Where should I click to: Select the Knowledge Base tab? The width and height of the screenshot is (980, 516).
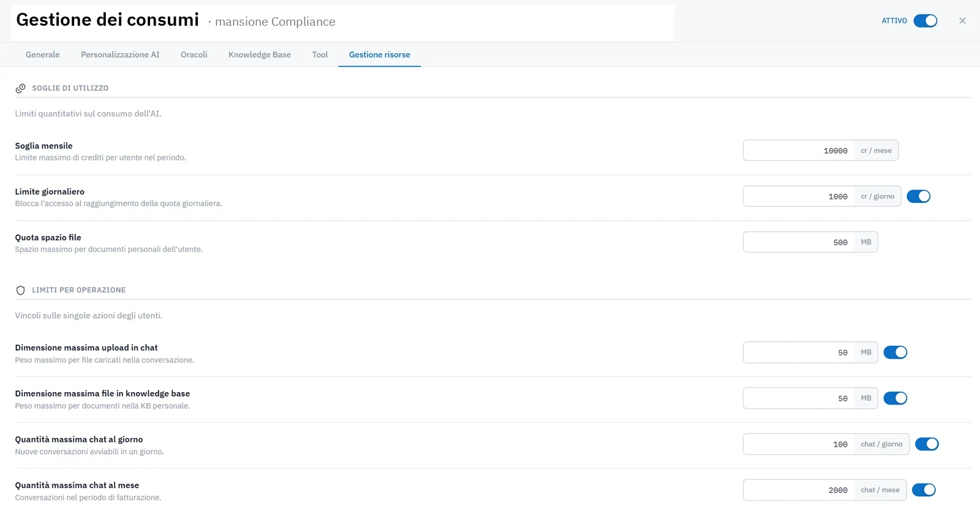(x=260, y=55)
